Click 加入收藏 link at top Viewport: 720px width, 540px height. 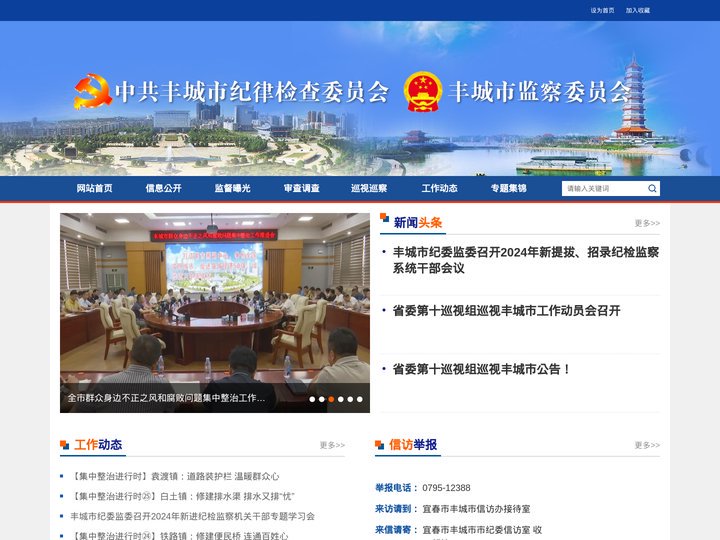click(x=638, y=10)
